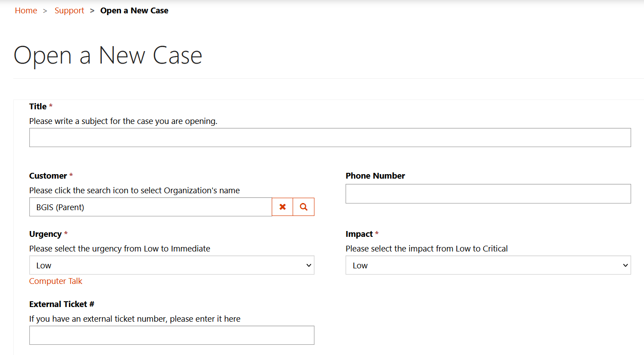Click the 'Open a New Case' page heading
This screenshot has height=355, width=644.
point(108,56)
